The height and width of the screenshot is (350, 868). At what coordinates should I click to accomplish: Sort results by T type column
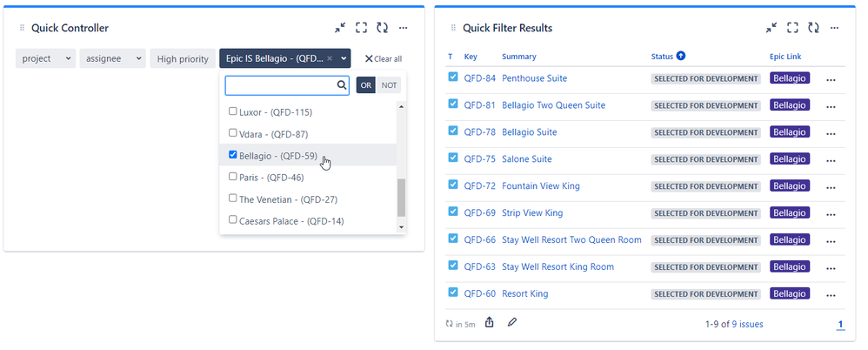450,57
